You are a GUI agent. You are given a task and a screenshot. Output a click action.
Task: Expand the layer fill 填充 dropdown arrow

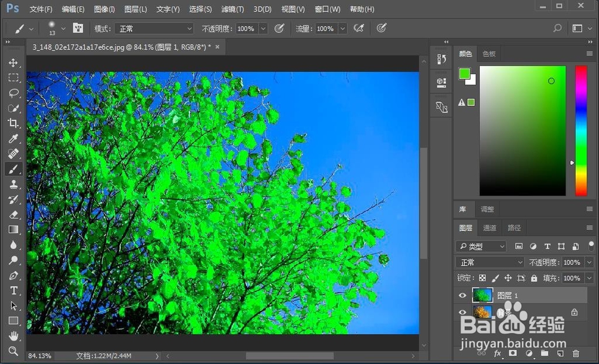pyautogui.click(x=589, y=278)
